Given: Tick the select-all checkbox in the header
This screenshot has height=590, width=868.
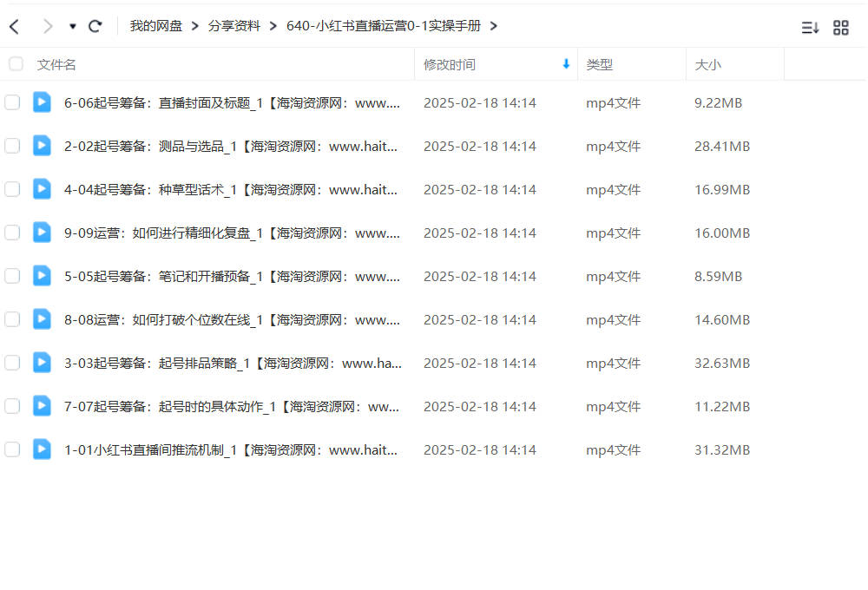Looking at the screenshot, I should click(16, 64).
